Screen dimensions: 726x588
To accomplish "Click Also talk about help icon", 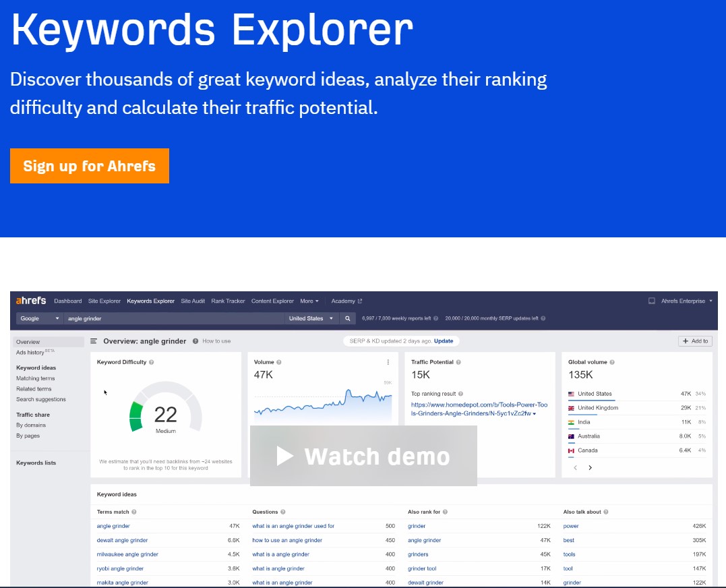I will click(605, 512).
